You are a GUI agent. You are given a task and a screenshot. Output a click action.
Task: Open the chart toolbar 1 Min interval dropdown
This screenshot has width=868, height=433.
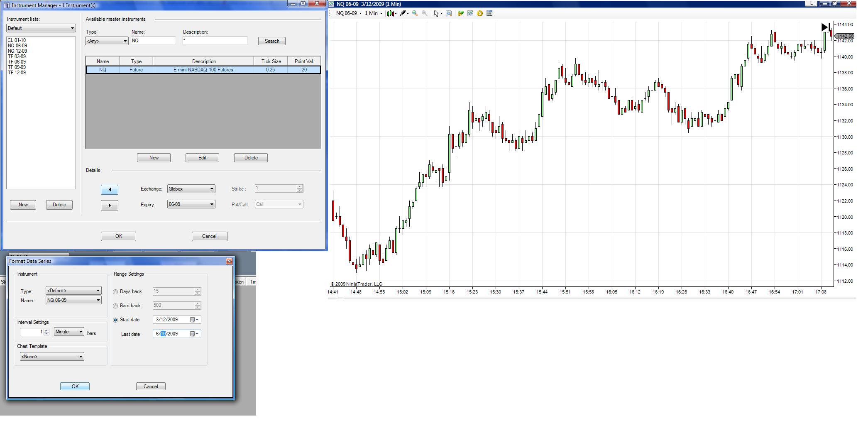pyautogui.click(x=373, y=13)
